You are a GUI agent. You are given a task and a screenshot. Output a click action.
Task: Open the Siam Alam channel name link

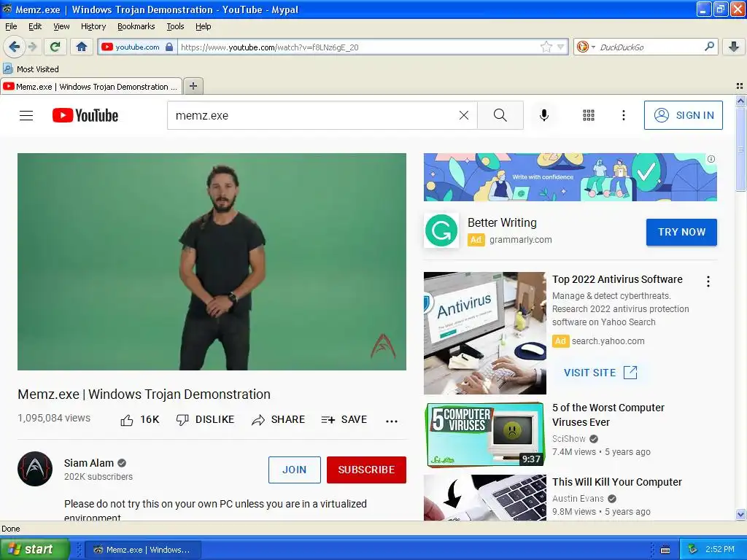[x=89, y=463]
